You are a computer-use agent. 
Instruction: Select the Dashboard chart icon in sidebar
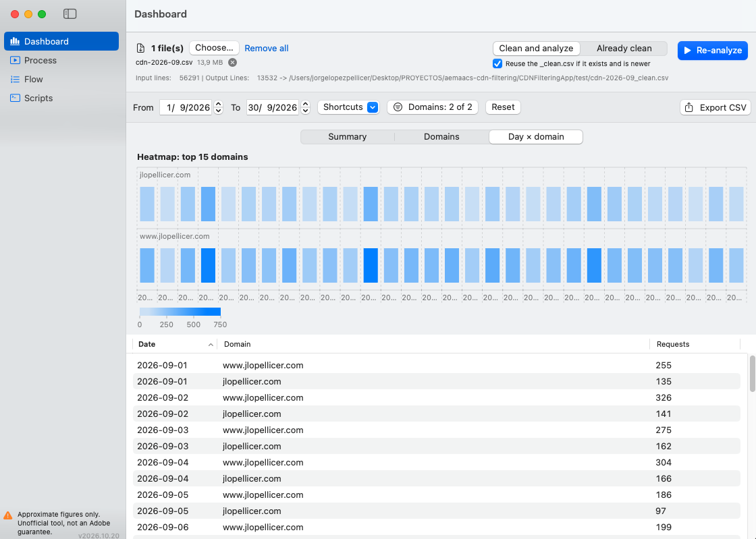coord(15,41)
